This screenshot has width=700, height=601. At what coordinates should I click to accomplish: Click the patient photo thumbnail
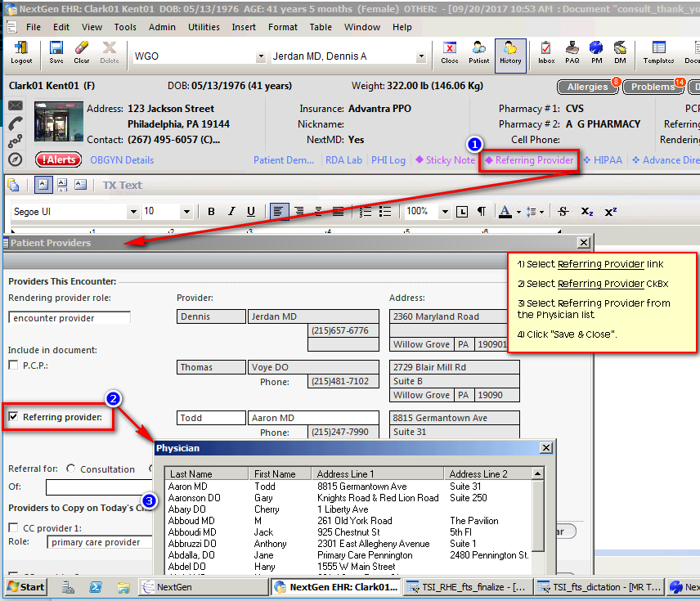[x=59, y=123]
